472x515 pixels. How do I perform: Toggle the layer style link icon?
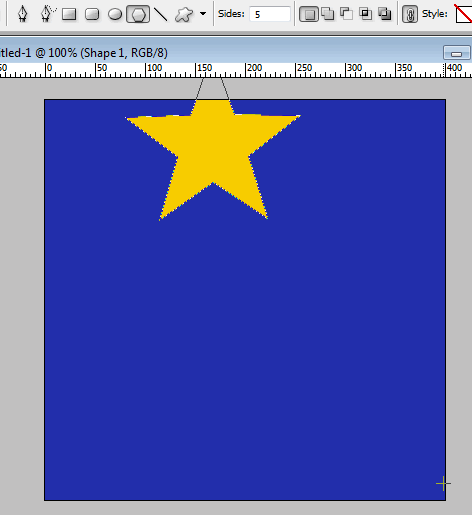tap(410, 14)
